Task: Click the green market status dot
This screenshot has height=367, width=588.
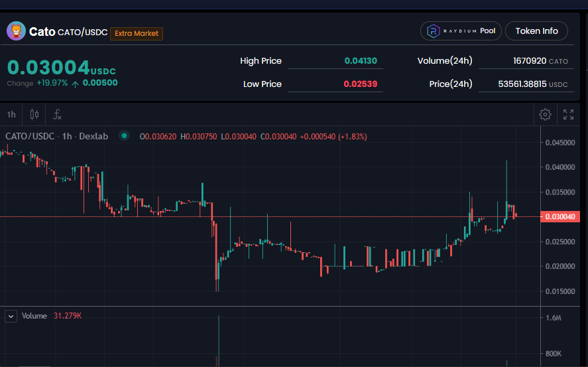Action: (x=124, y=135)
